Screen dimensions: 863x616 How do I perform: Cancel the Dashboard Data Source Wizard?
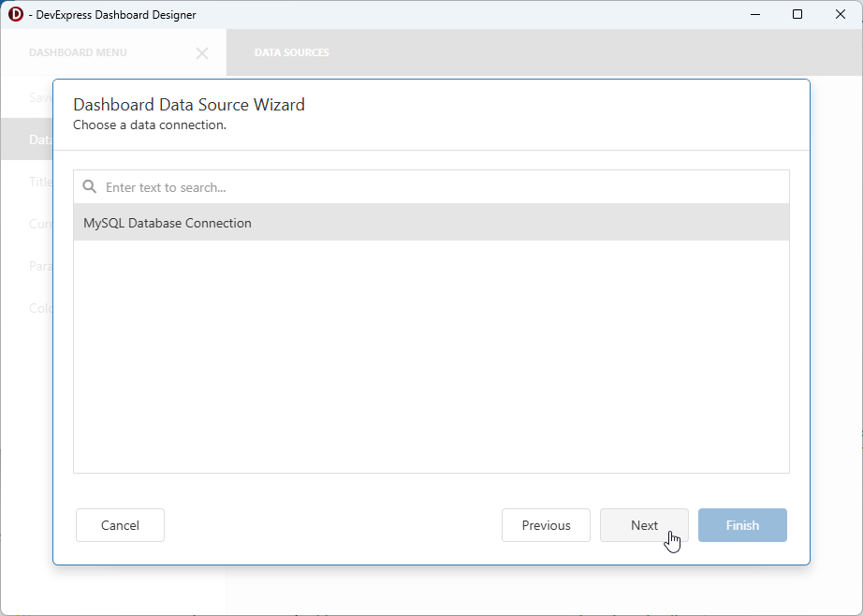(x=120, y=525)
